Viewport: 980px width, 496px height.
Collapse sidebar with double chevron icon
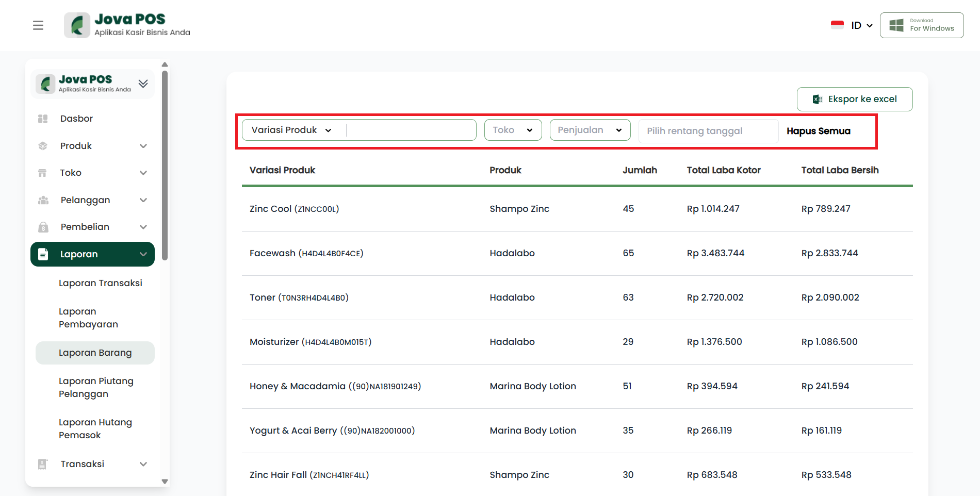[x=143, y=84]
